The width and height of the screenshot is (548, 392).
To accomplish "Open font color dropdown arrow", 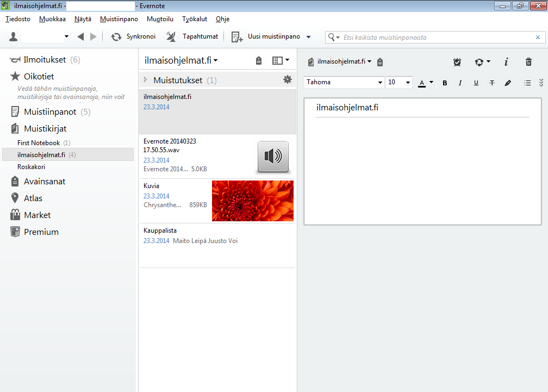I will point(431,82).
